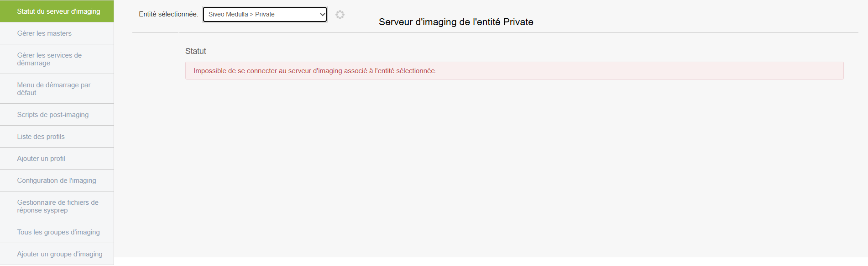This screenshot has width=868, height=266.
Task: Open Gestionnaire de fichiers de réponse sysprep
Action: (57, 206)
